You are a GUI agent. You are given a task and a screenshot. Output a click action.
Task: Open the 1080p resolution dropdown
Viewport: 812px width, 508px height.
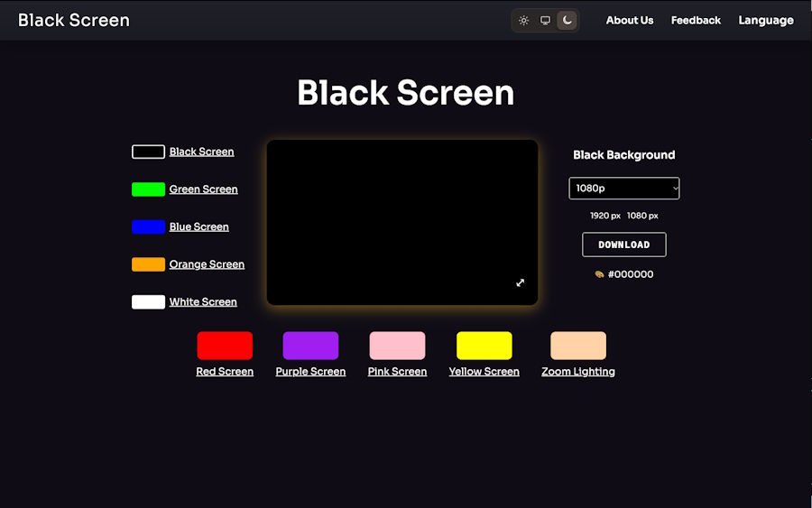coord(624,189)
